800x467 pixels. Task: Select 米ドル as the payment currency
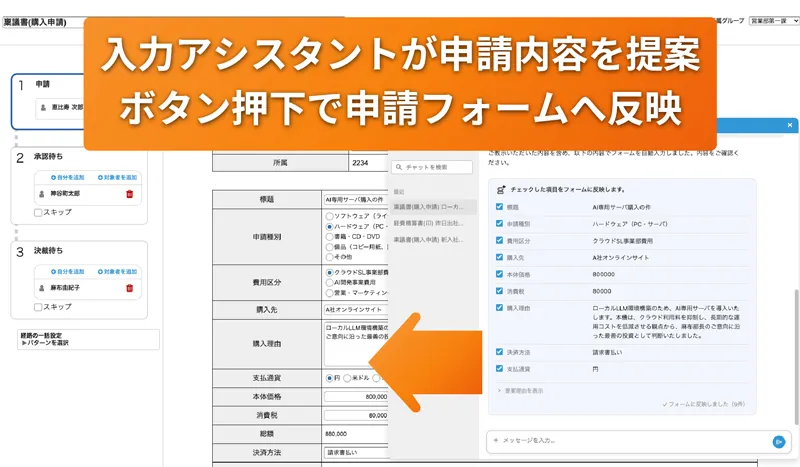[347, 378]
